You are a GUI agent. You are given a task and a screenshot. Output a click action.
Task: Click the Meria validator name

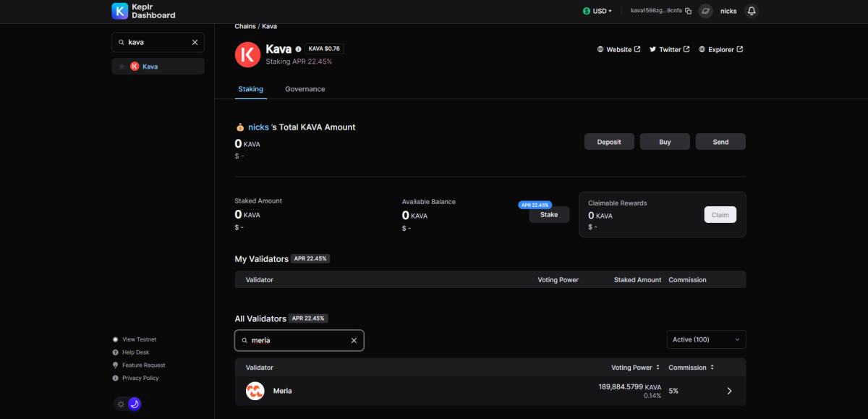tap(283, 391)
